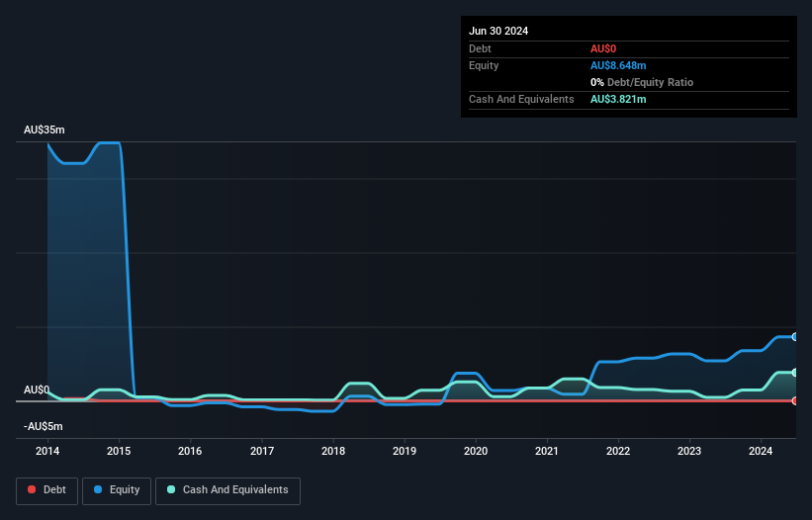Toggle Cash And Equivalents legend button
This screenshot has height=520, width=812.
(227, 490)
